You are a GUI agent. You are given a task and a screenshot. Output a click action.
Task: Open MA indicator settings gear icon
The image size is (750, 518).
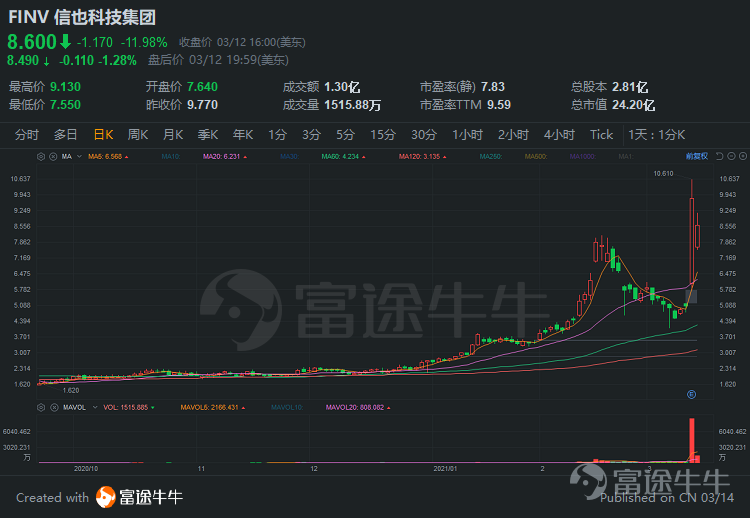coord(41,156)
